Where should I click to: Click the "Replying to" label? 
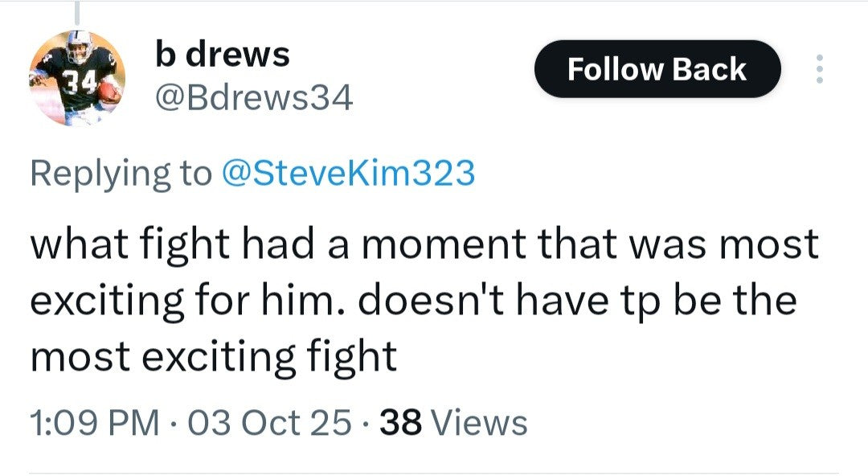(x=120, y=173)
